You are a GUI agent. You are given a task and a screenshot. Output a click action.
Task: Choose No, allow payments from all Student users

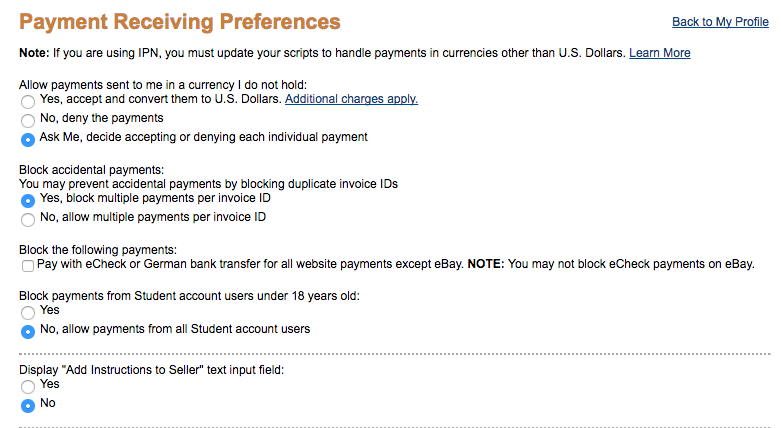tap(28, 332)
